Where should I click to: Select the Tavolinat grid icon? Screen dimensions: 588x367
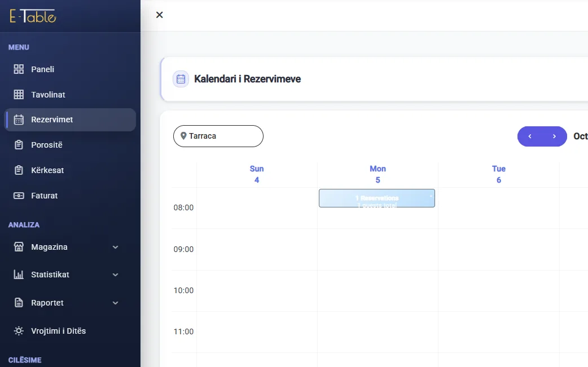(19, 94)
